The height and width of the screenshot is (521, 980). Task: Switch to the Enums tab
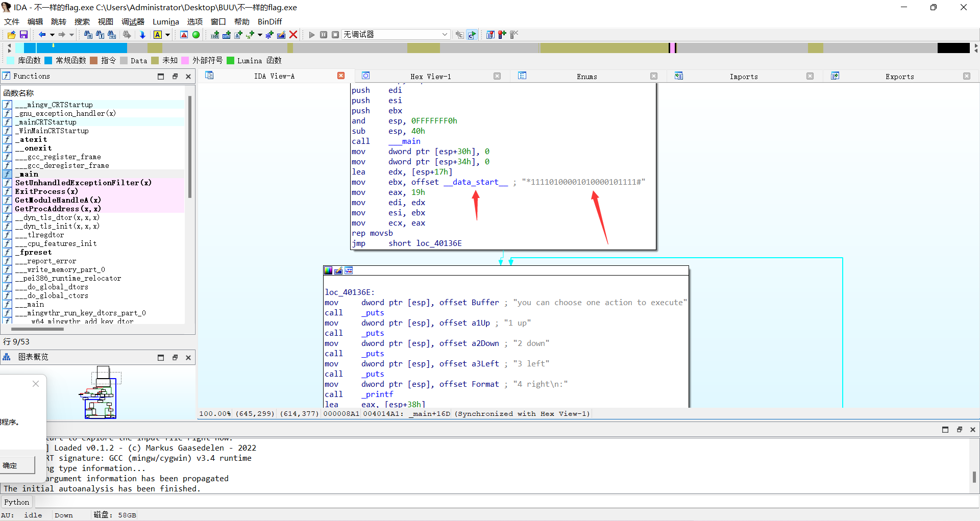586,76
